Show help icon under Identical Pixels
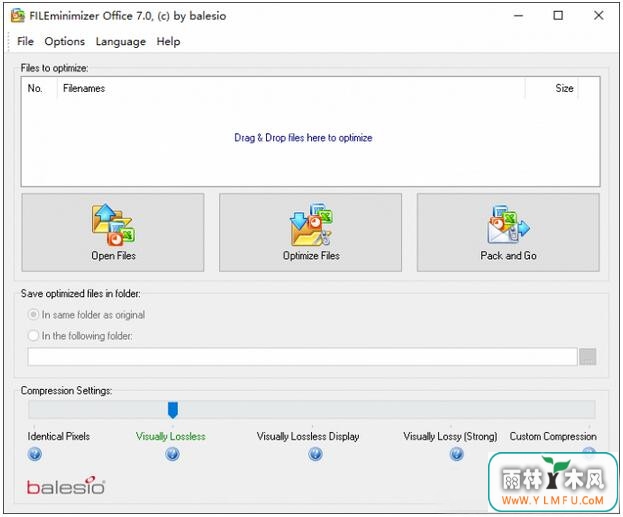 35,454
